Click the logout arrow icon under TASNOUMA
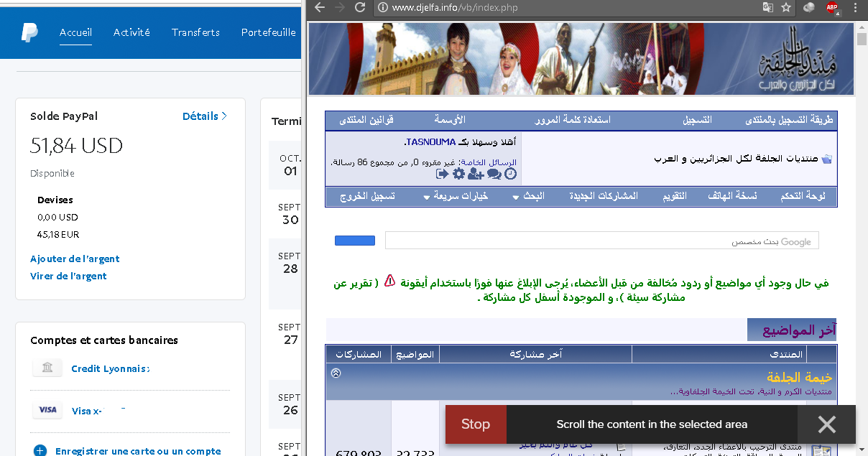Viewport: 868px width, 456px height. pos(442,174)
